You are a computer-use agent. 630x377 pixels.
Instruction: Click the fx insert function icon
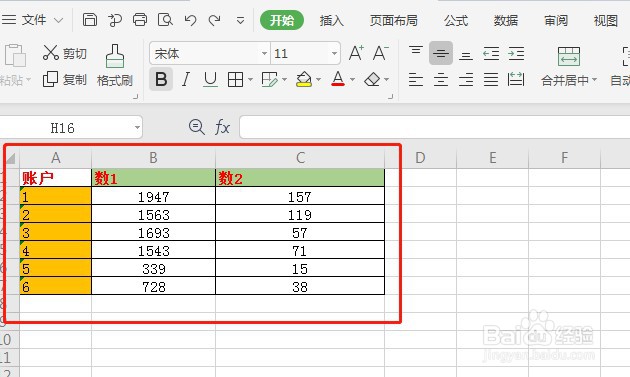(x=222, y=127)
